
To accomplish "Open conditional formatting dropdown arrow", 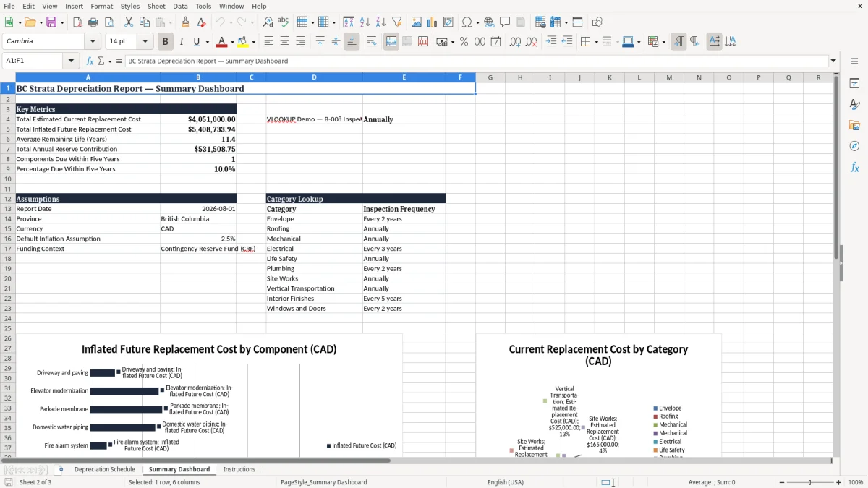I will click(x=663, y=42).
